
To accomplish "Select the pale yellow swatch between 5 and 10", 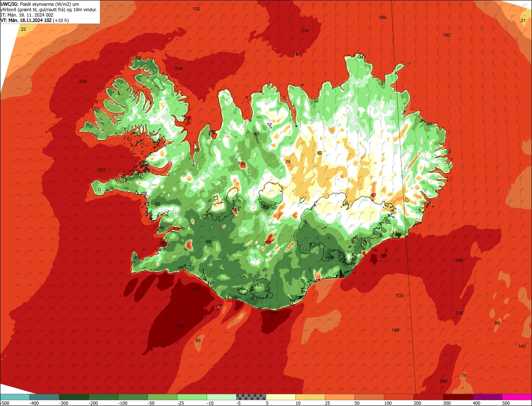I will click(280, 397).
